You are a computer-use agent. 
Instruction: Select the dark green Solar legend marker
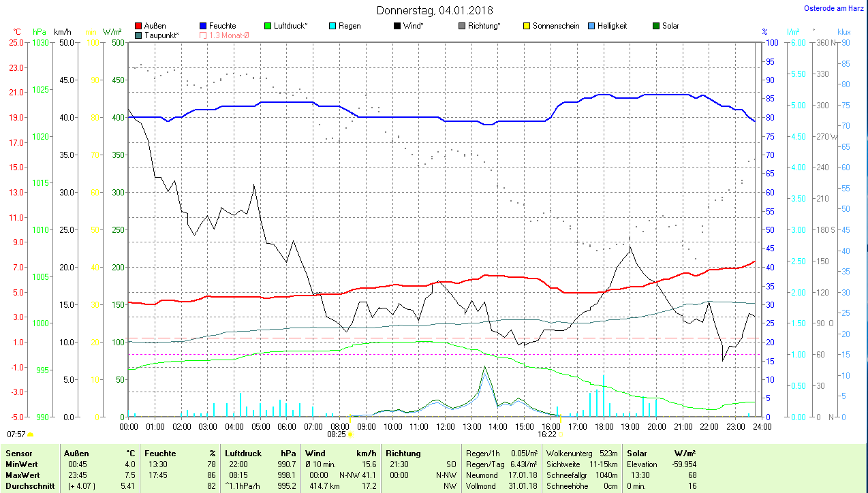tap(656, 26)
